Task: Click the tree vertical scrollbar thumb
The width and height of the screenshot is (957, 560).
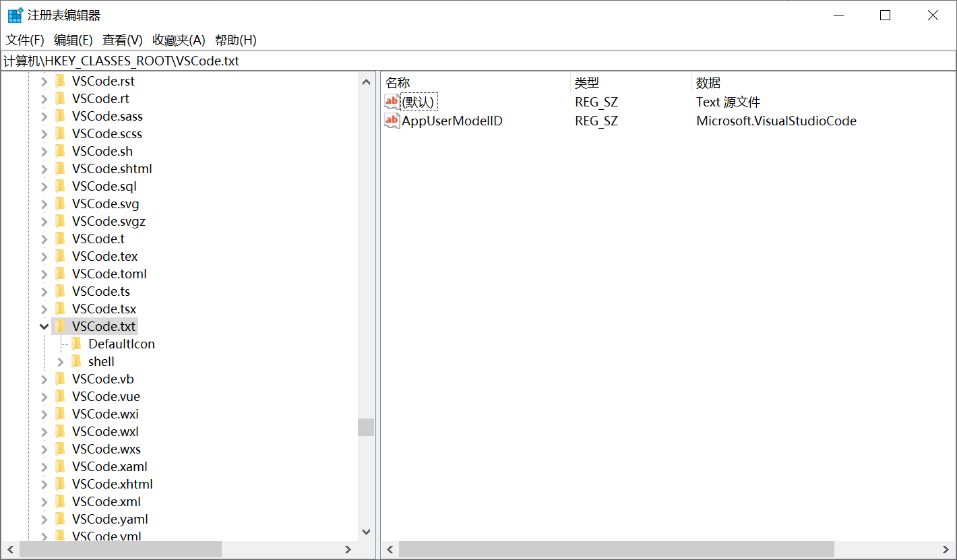Action: click(366, 427)
